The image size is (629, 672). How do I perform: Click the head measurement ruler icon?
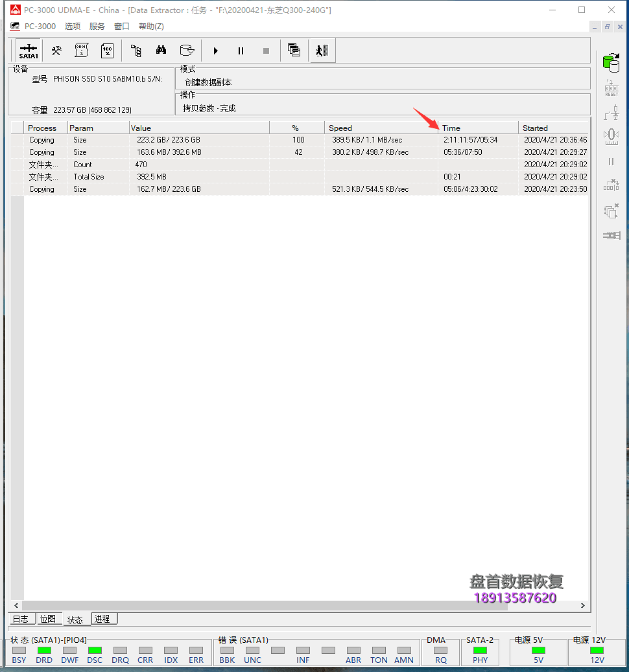(x=611, y=137)
